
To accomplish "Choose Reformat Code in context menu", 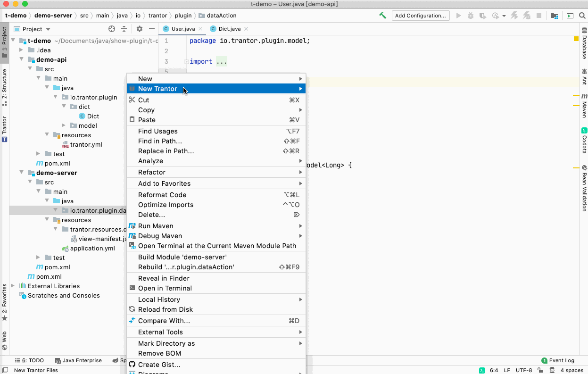I will click(216, 195).
